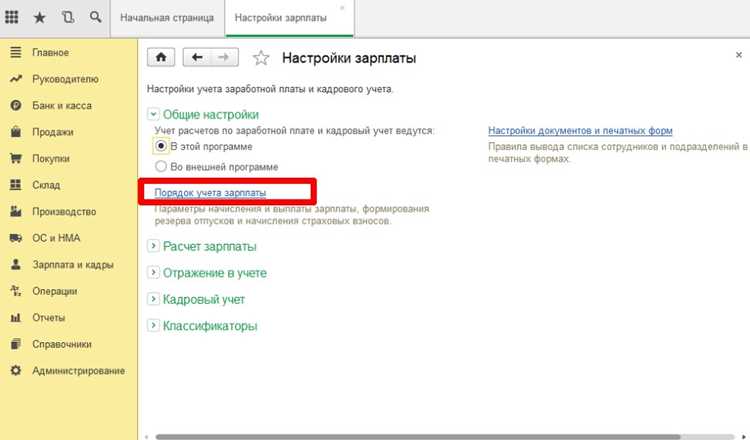Open the Favorites star in top bar
Viewport: 750px width, 440px height.
[39, 18]
